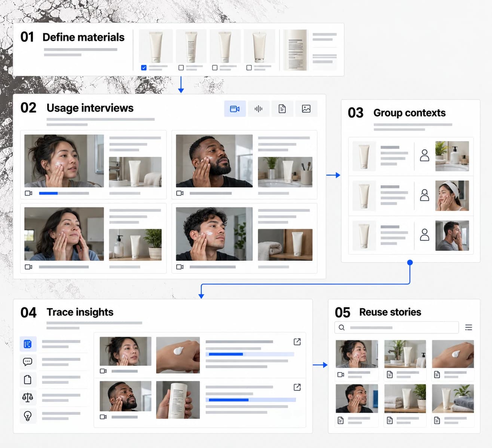
Task: Open the bearded man's interview video
Action: [x=214, y=161]
